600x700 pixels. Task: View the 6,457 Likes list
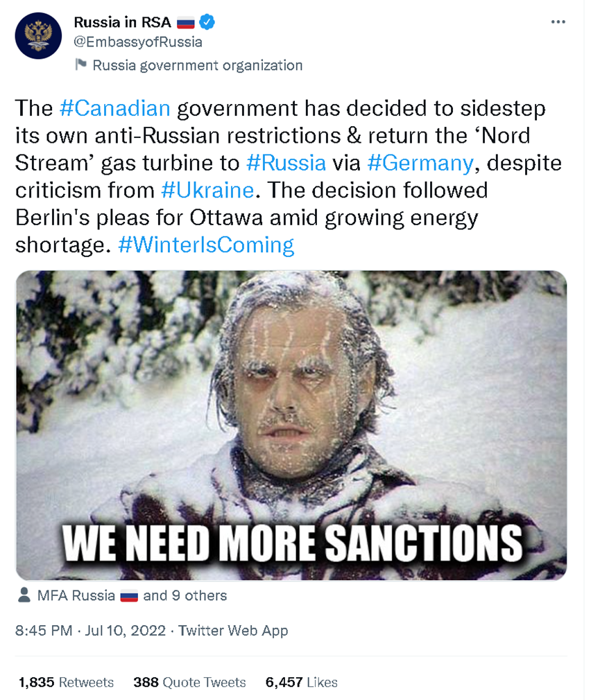301,682
